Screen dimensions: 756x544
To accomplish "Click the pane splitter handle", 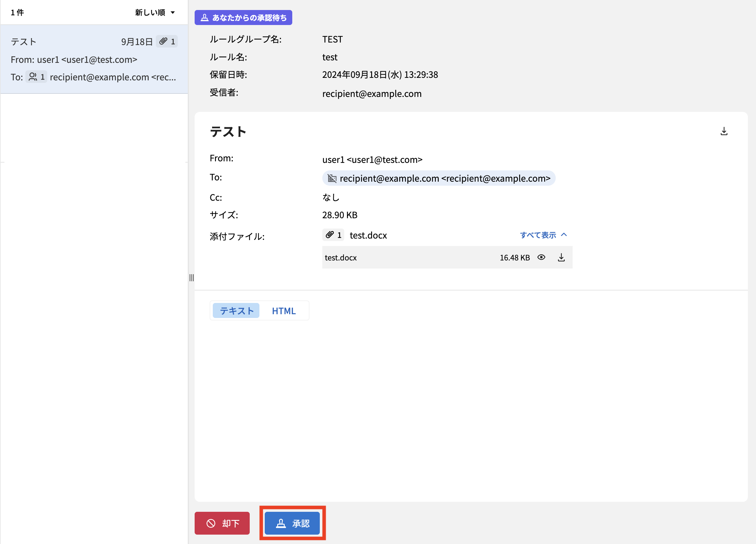I will 192,278.
